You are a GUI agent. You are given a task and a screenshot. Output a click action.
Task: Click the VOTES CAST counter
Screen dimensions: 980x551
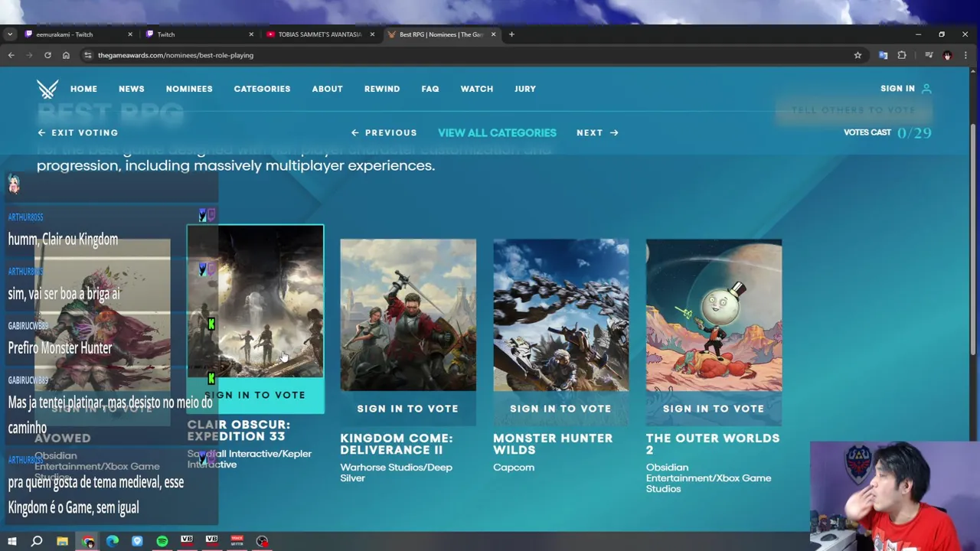click(x=887, y=132)
